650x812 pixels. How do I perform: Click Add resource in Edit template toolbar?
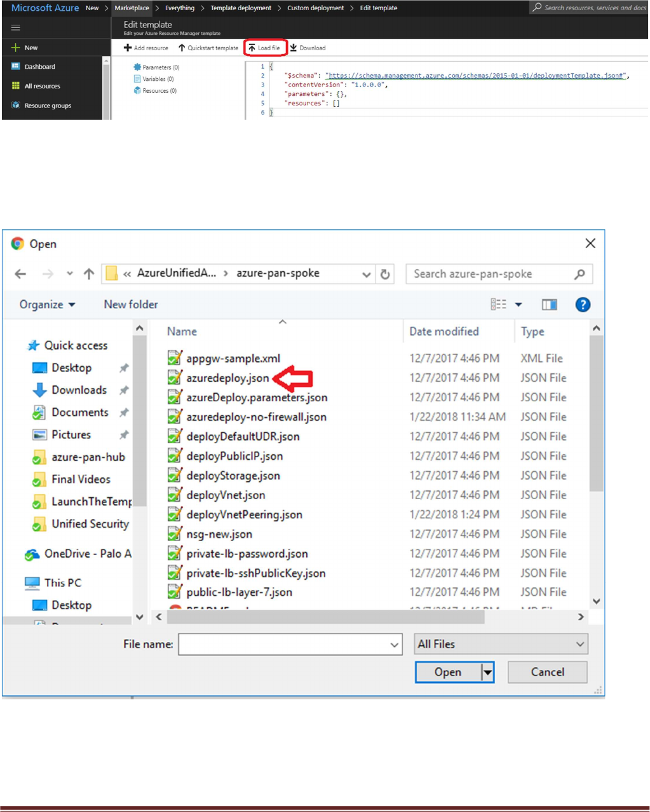coord(146,48)
